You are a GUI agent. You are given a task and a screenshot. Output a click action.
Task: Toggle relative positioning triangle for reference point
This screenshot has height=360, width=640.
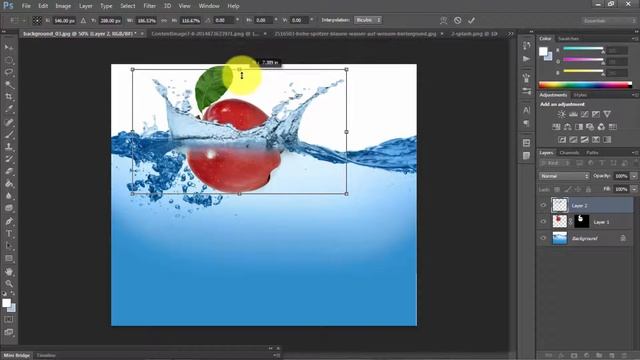point(83,20)
